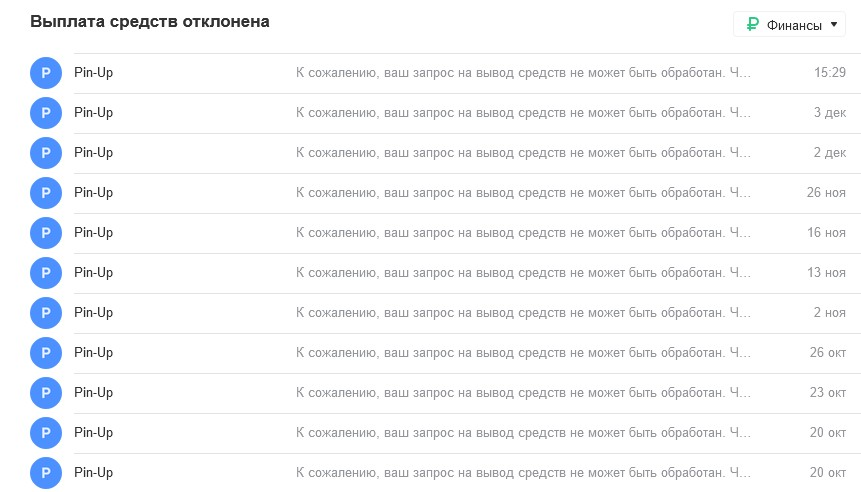Click the Pin-Up avatar on the 15:29 email
The width and height of the screenshot is (861, 492).
tap(46, 73)
